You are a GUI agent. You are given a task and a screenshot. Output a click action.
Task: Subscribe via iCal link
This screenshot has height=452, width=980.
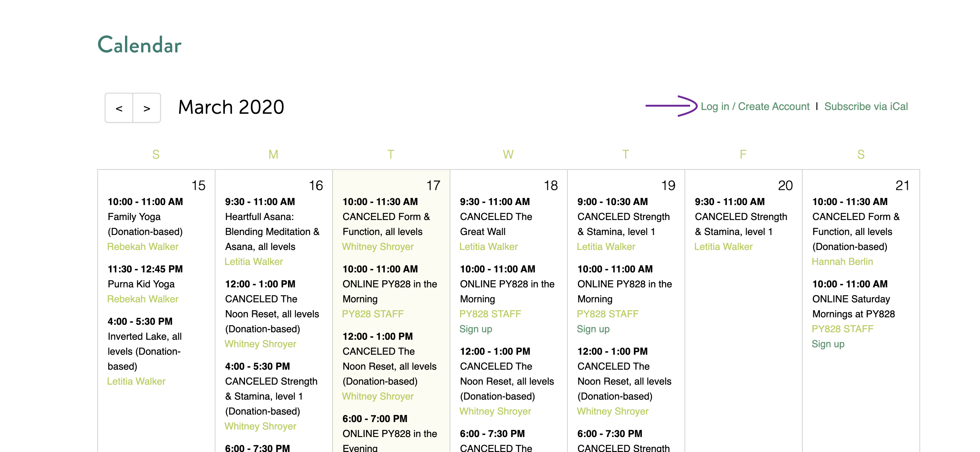(866, 107)
